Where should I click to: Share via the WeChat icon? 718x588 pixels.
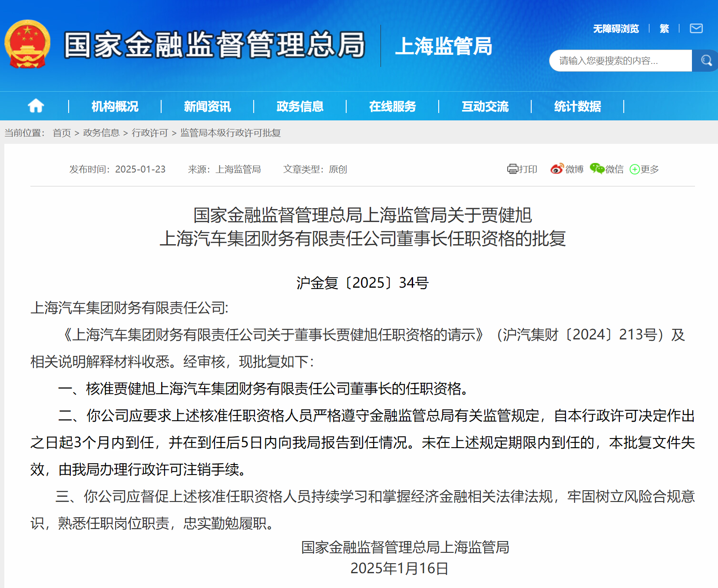(x=597, y=169)
